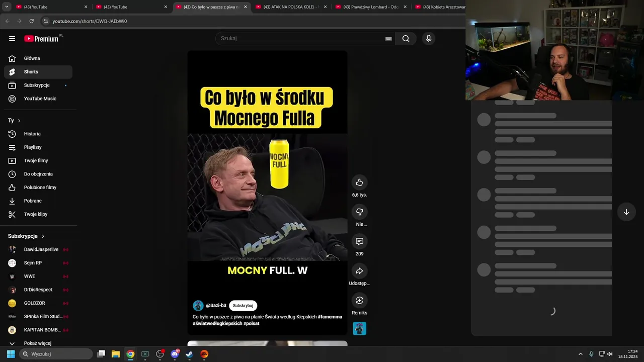The width and height of the screenshot is (644, 362).
Task: Open Steam from the taskbar
Action: 189,354
